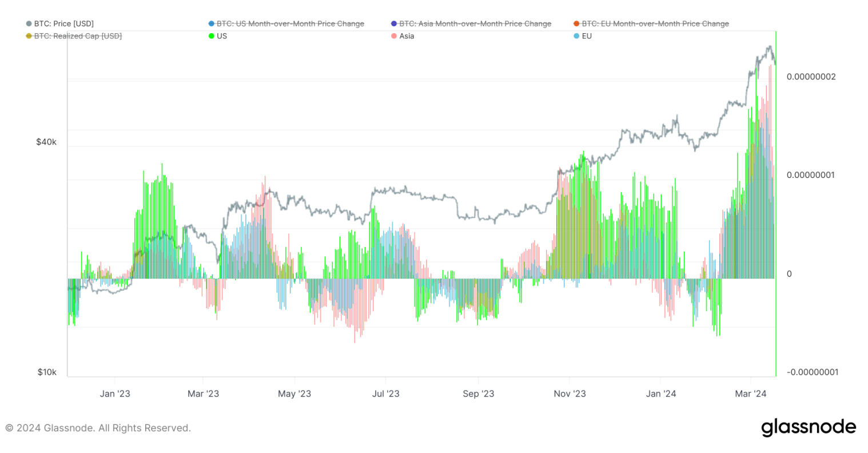Image resolution: width=868 pixels, height=453 pixels.
Task: Click the Jan '23 x-axis label
Action: [115, 394]
